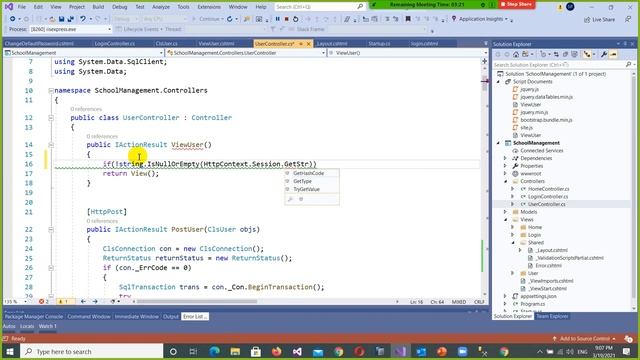Expand the User folder under Views

click(x=513, y=273)
